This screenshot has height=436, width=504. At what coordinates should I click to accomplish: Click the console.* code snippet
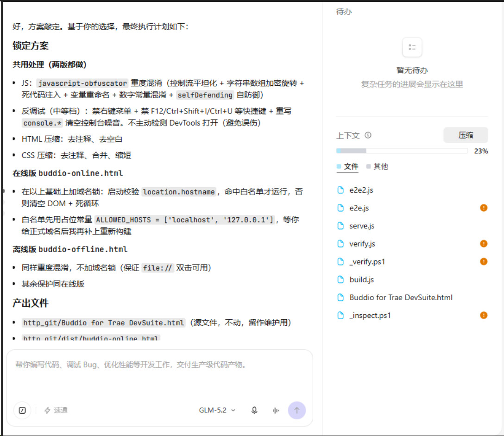point(43,123)
